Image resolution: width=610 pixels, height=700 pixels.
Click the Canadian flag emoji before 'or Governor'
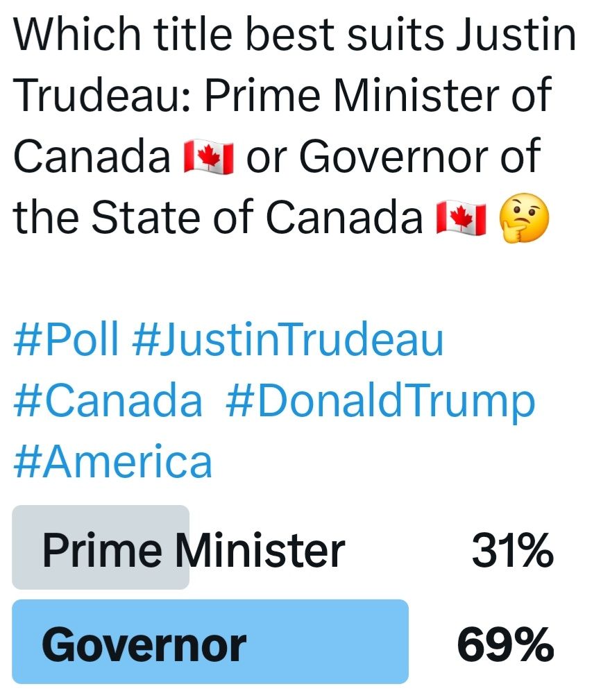[209, 157]
